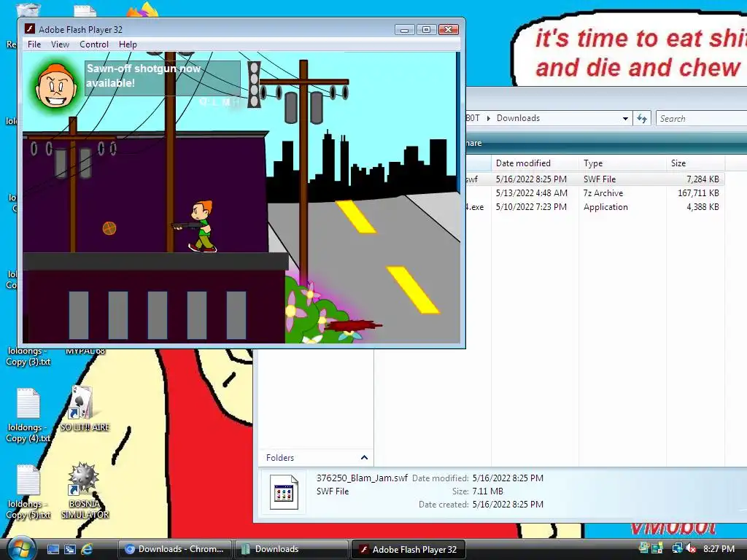This screenshot has width=747, height=560.
Task: Click Date modified value in details pane
Action: (x=508, y=478)
